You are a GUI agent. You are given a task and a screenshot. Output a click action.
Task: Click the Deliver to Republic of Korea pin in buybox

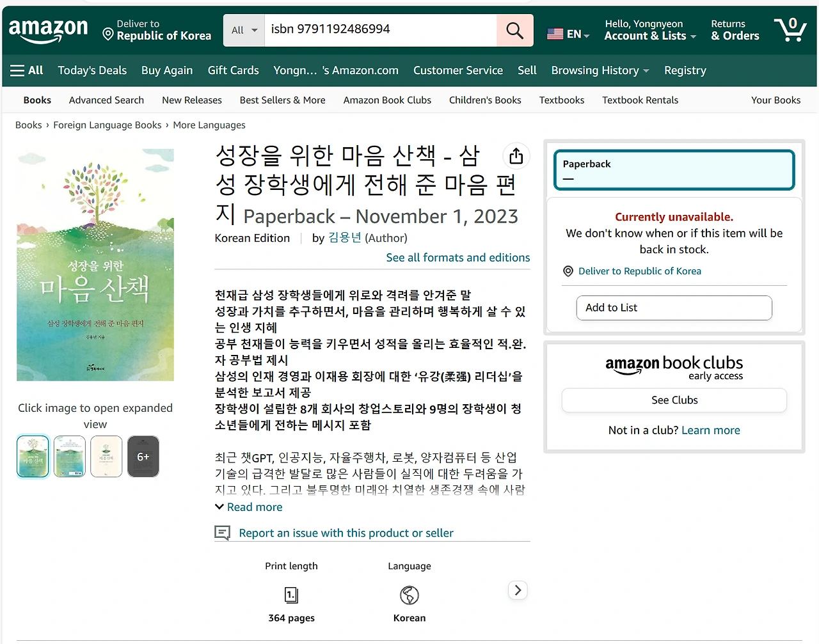point(568,271)
